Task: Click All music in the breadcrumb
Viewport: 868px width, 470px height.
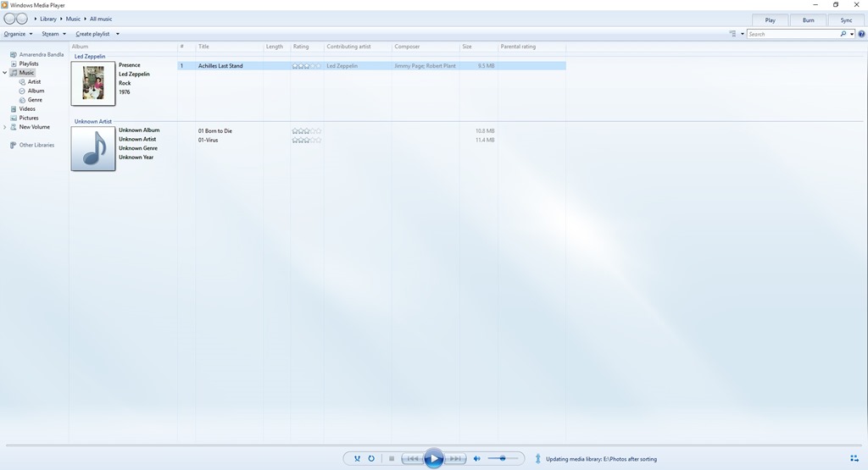Action: 101,19
